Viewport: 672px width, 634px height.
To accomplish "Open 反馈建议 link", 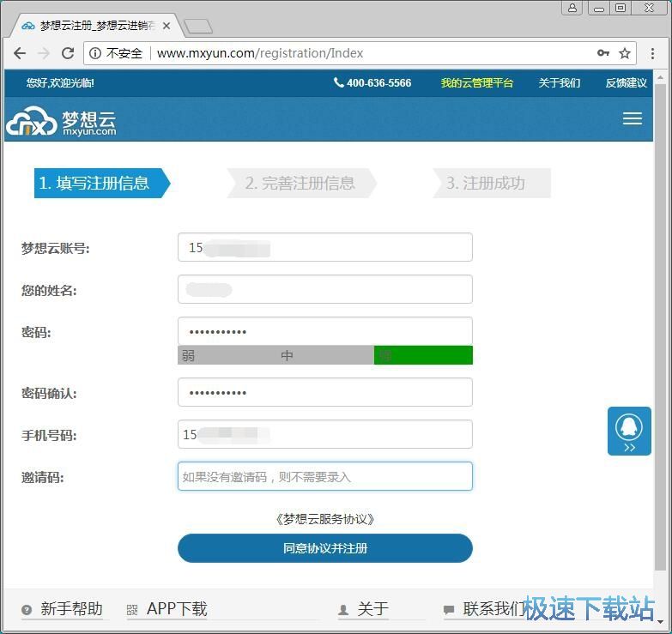I will 626,82.
